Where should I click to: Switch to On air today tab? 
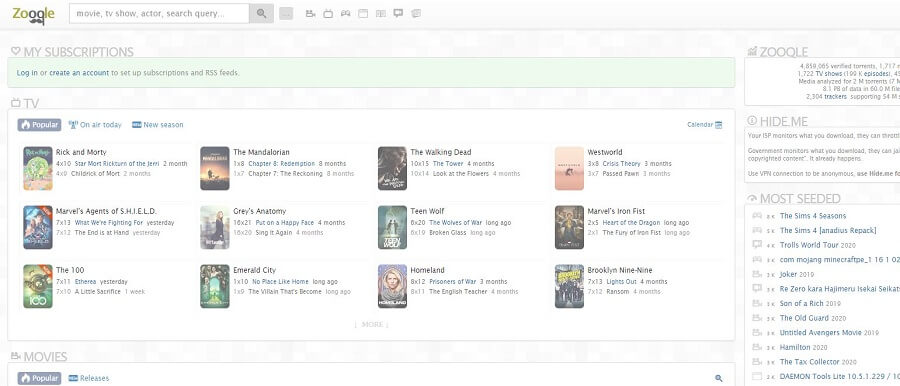tap(95, 125)
